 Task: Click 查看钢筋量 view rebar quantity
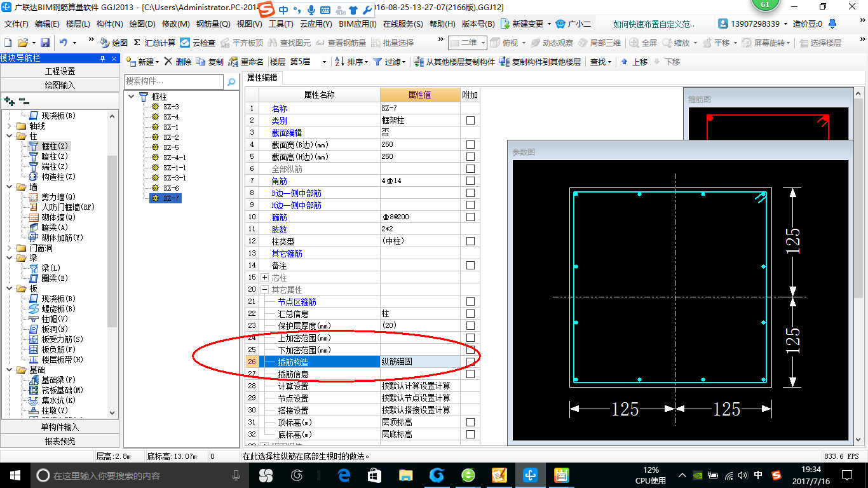pos(341,43)
